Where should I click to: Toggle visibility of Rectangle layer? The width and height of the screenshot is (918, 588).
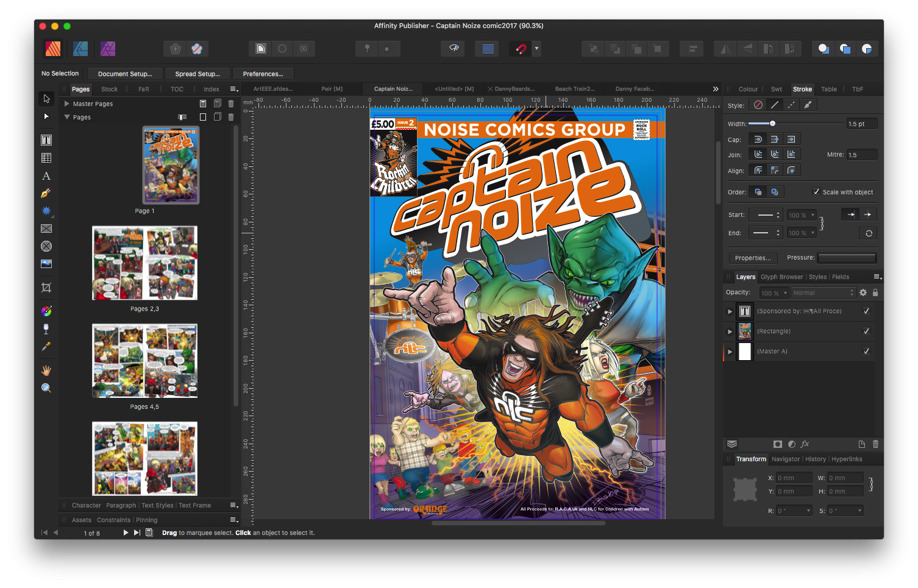tap(866, 331)
